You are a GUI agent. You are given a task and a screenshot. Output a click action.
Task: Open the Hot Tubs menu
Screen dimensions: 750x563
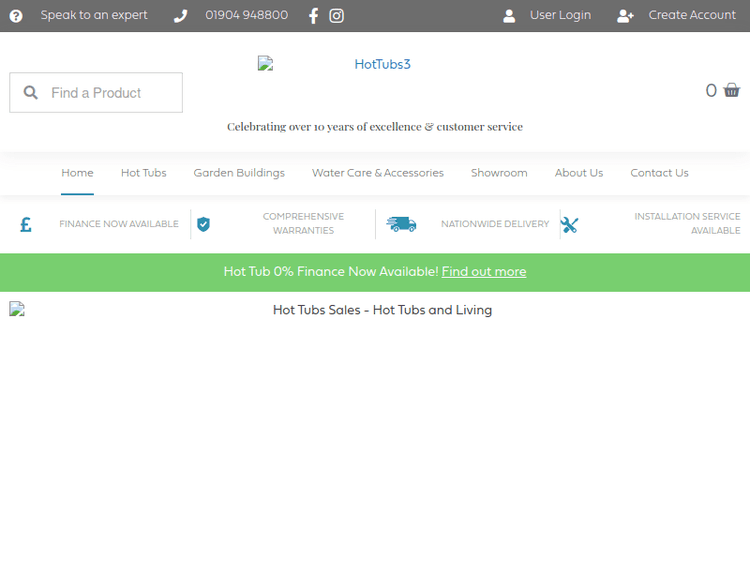coord(144,173)
